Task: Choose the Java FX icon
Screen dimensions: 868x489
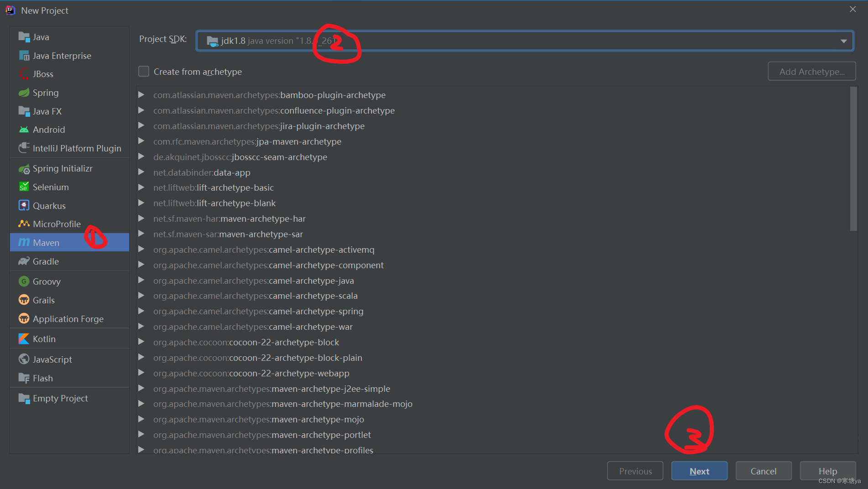Action: [x=24, y=111]
